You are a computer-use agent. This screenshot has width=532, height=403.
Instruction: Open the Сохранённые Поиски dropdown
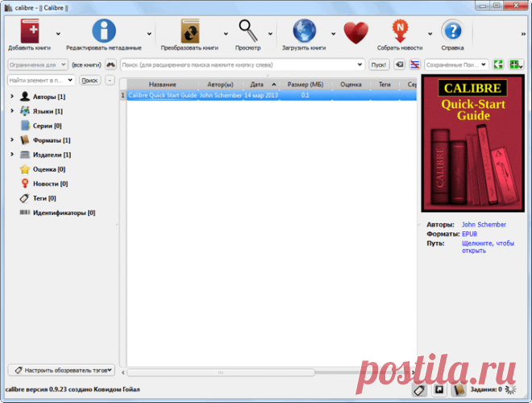click(456, 64)
